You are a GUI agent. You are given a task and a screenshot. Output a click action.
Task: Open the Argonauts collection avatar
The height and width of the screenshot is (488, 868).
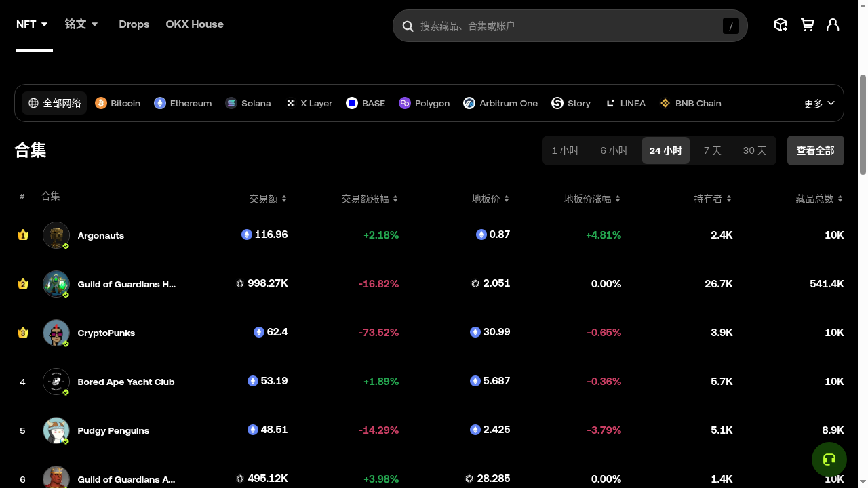click(56, 235)
